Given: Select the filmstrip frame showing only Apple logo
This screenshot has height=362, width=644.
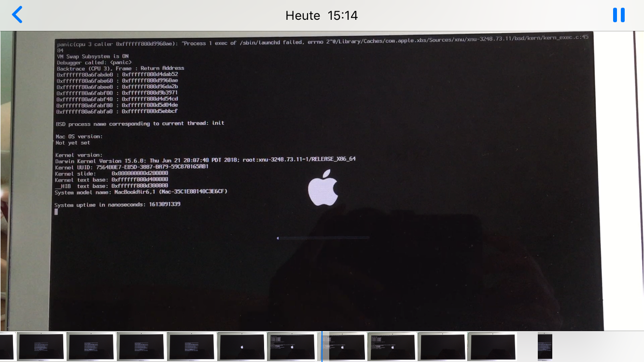Looking at the screenshot, I should 241,346.
